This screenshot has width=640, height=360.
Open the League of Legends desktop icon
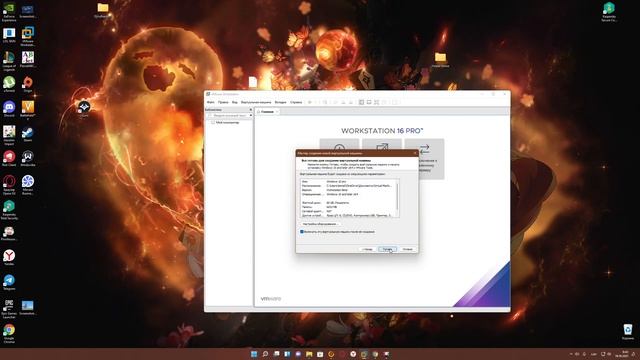pyautogui.click(x=9, y=61)
